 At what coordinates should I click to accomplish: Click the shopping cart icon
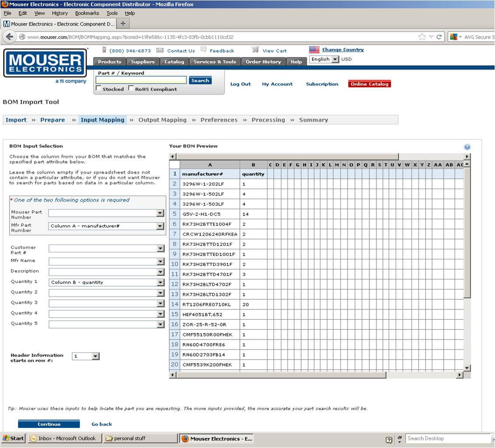click(255, 49)
